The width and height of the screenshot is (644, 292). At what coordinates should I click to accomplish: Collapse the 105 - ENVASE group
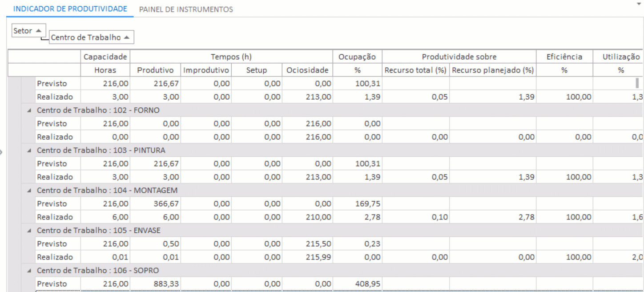click(x=29, y=231)
